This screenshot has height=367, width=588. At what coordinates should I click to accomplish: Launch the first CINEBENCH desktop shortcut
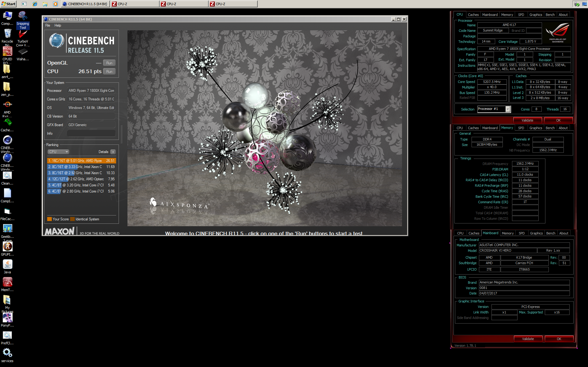7,144
